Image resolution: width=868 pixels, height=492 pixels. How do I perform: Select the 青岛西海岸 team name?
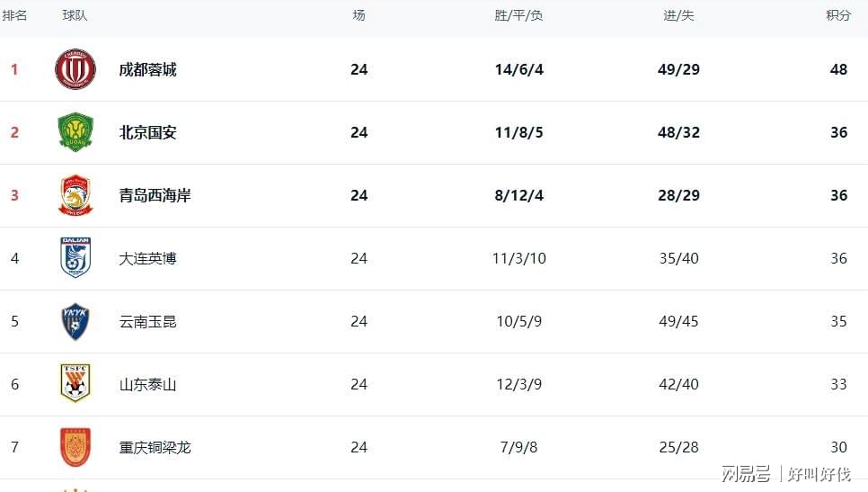pos(155,195)
